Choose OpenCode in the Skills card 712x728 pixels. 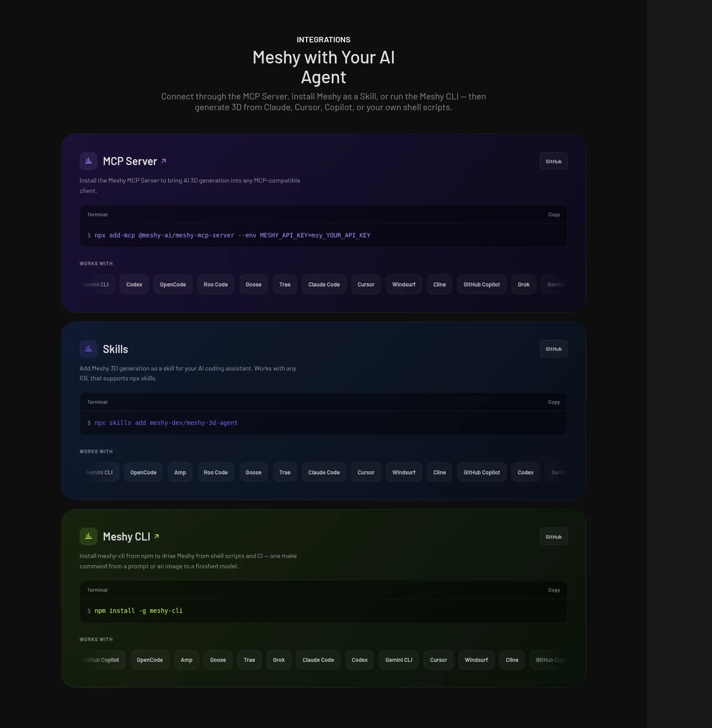coord(143,472)
